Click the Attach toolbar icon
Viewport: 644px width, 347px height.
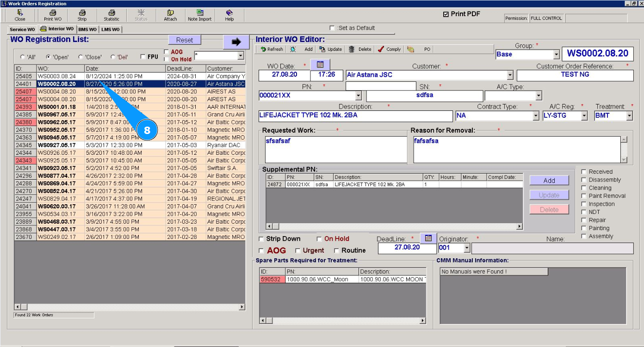pyautogui.click(x=170, y=15)
